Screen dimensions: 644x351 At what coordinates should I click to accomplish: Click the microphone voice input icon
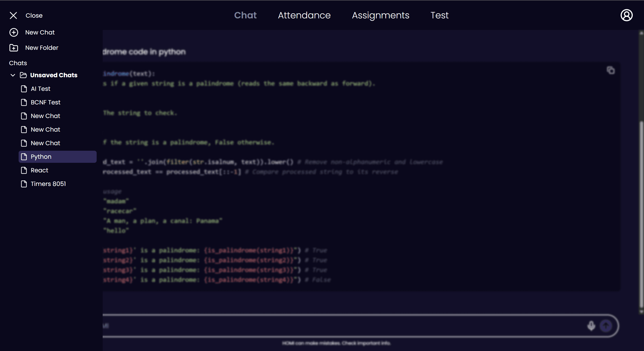pos(591,326)
